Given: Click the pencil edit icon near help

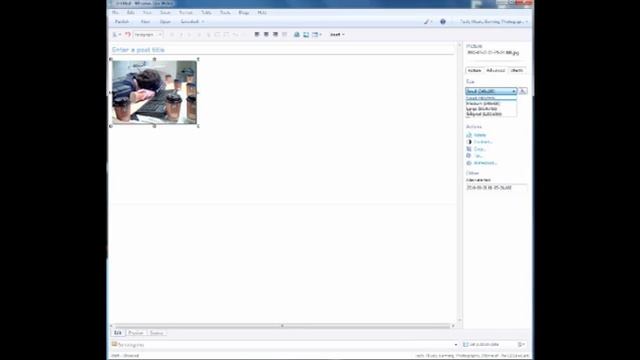Looking at the screenshot, I should (427, 22).
